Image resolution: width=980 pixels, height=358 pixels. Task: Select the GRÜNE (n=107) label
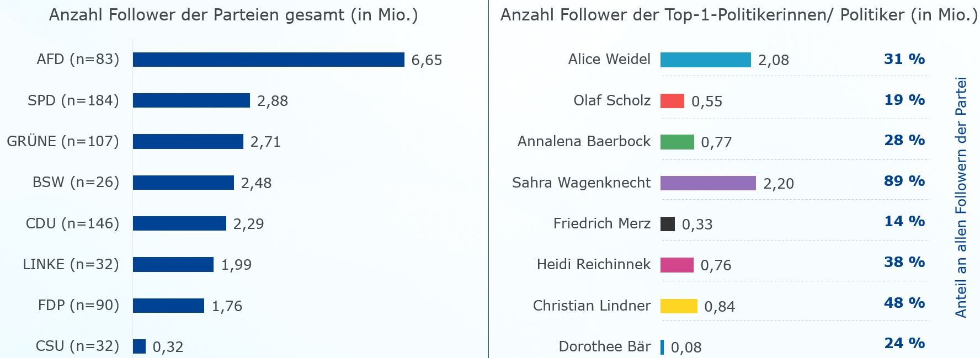[x=63, y=141]
